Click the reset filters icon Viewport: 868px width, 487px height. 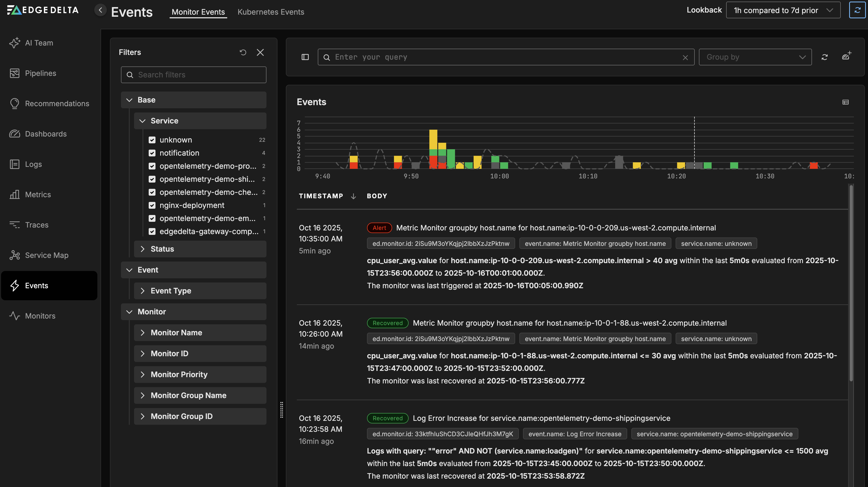point(243,52)
